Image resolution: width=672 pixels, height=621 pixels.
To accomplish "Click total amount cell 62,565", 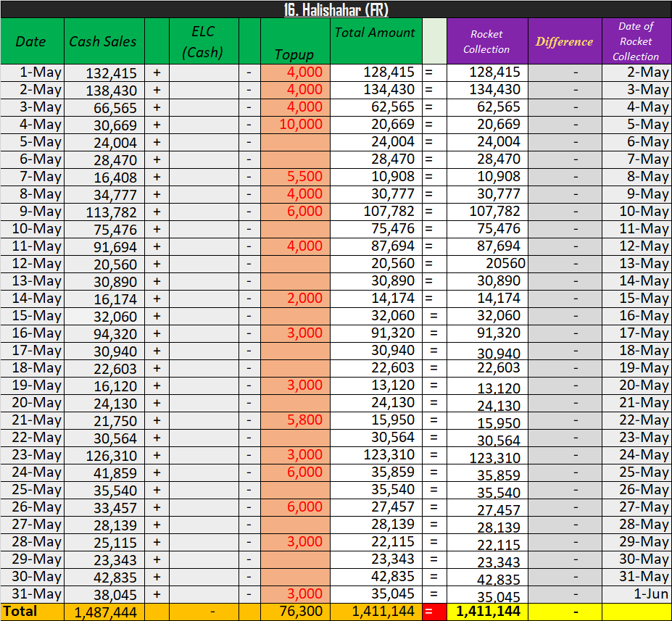I will (376, 107).
